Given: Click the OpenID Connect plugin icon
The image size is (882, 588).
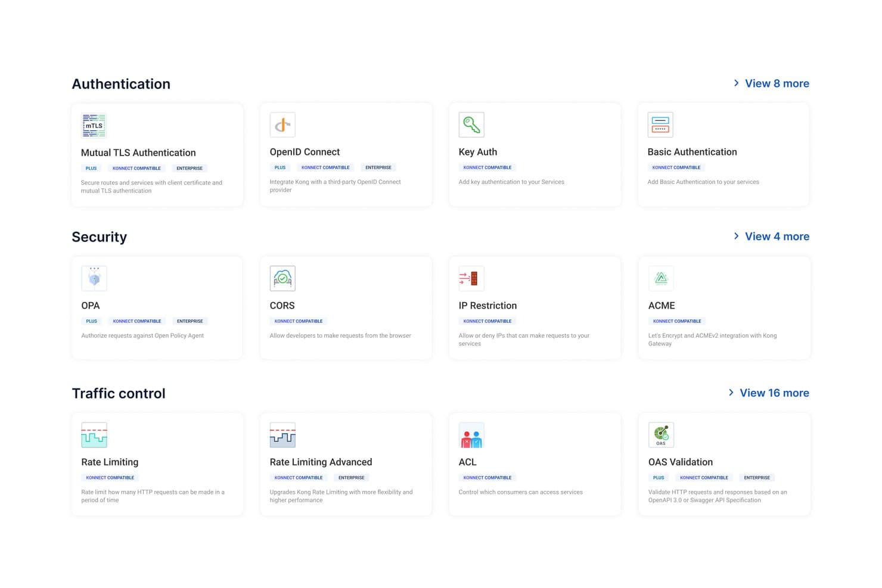Looking at the screenshot, I should point(282,125).
